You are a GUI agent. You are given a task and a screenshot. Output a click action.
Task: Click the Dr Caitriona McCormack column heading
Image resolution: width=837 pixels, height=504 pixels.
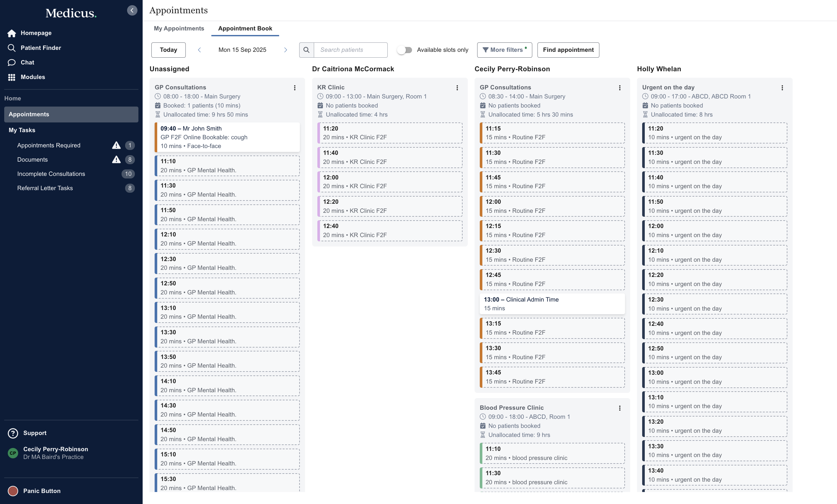pyautogui.click(x=353, y=69)
